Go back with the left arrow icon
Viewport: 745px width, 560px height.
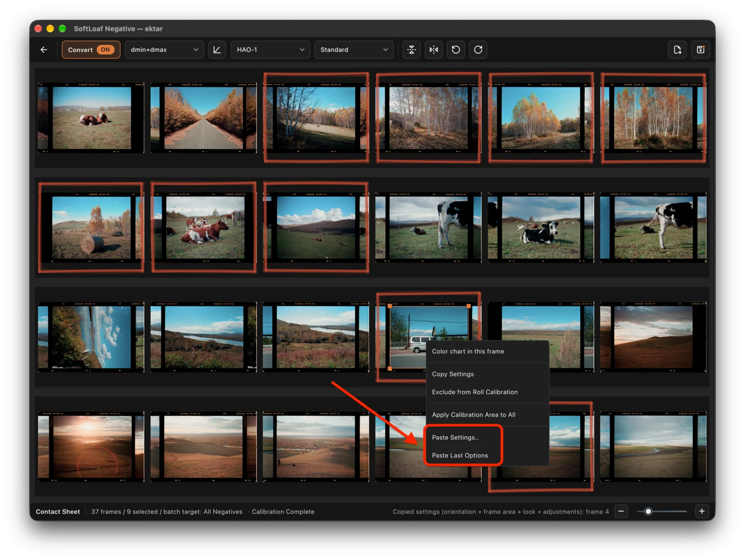click(44, 50)
